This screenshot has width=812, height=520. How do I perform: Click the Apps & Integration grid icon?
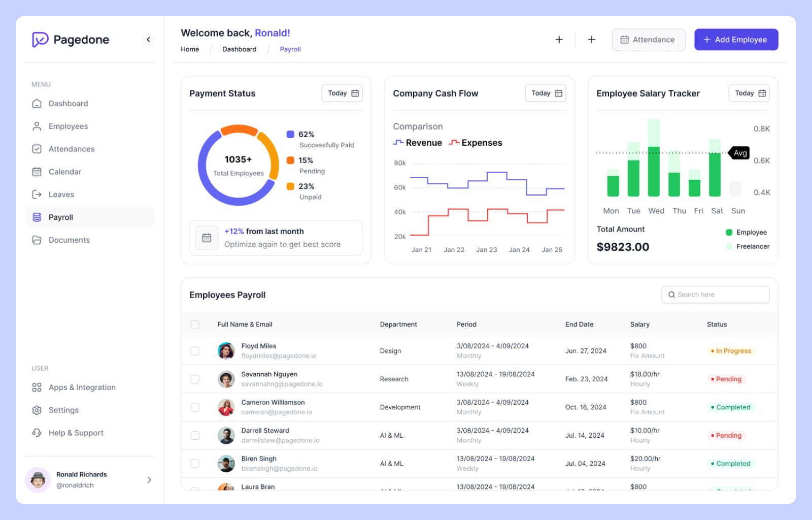click(37, 387)
